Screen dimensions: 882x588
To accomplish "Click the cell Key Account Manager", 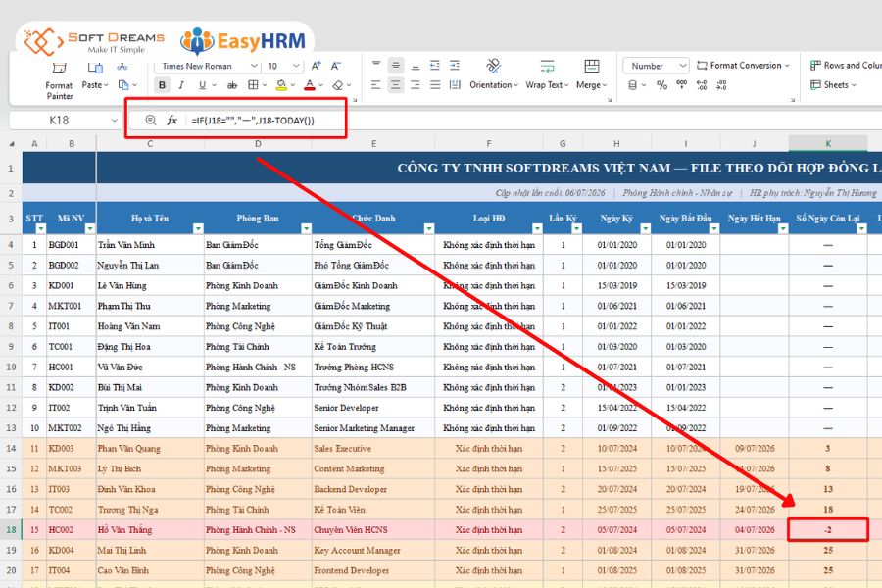I will [x=373, y=551].
